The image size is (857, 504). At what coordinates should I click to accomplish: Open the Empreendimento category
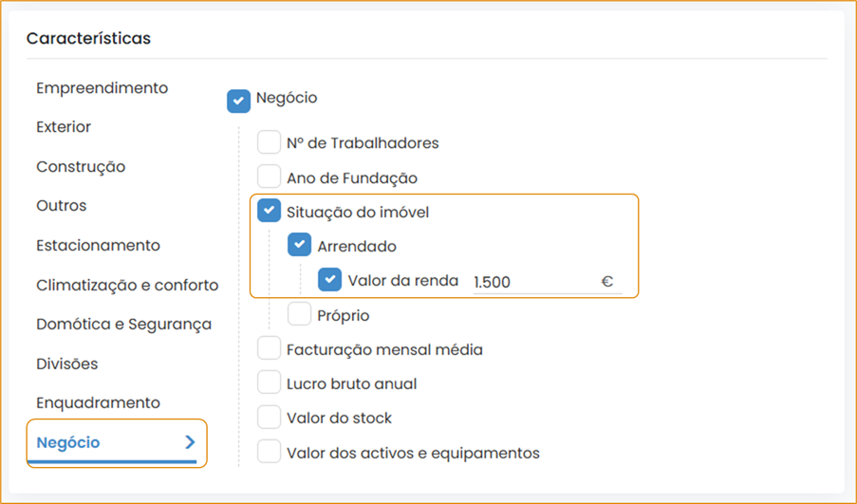click(102, 88)
